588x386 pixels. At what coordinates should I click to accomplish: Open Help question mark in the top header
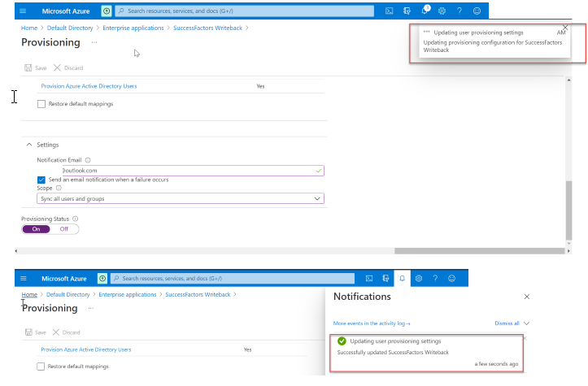(460, 11)
